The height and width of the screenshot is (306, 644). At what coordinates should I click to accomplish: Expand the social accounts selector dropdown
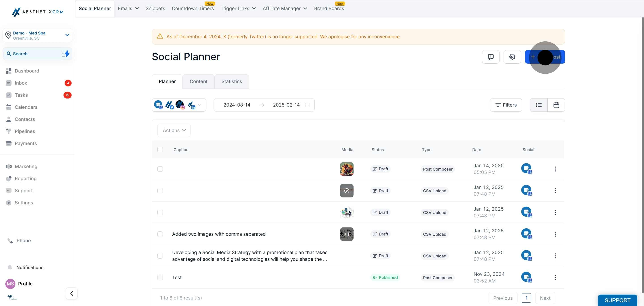tap(199, 105)
